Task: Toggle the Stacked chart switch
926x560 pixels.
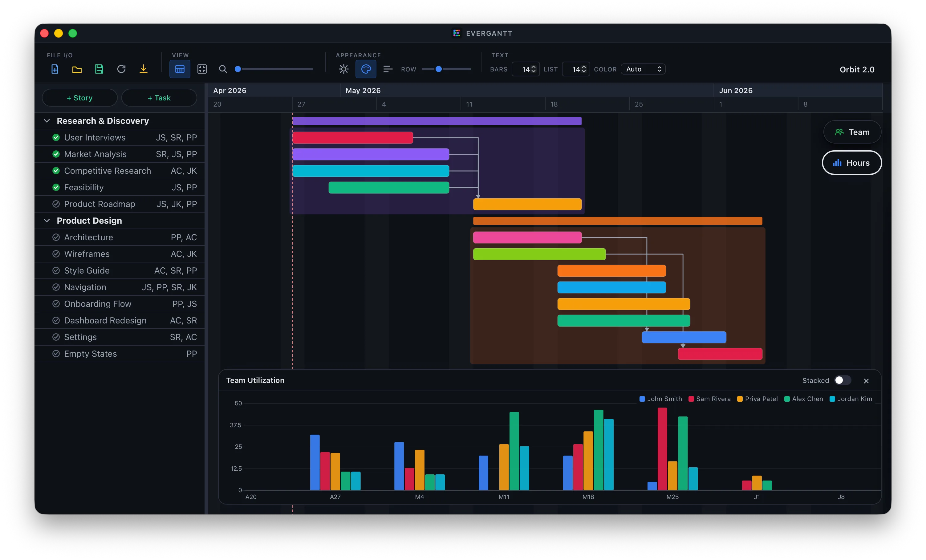Action: click(x=842, y=380)
